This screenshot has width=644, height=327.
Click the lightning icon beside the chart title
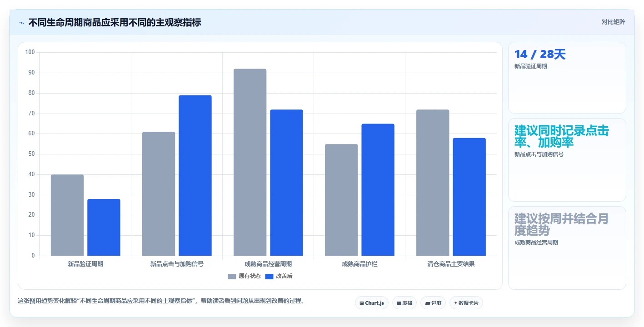21,23
